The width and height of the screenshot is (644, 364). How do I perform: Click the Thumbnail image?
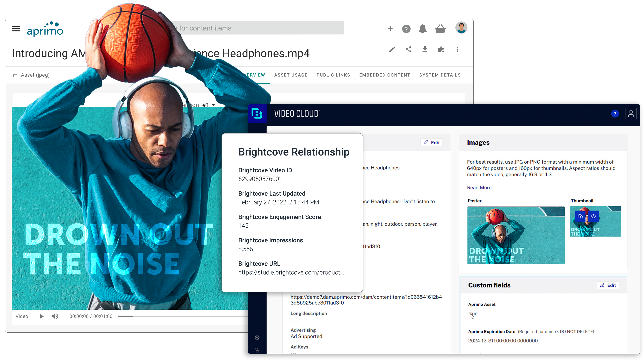[x=595, y=221]
